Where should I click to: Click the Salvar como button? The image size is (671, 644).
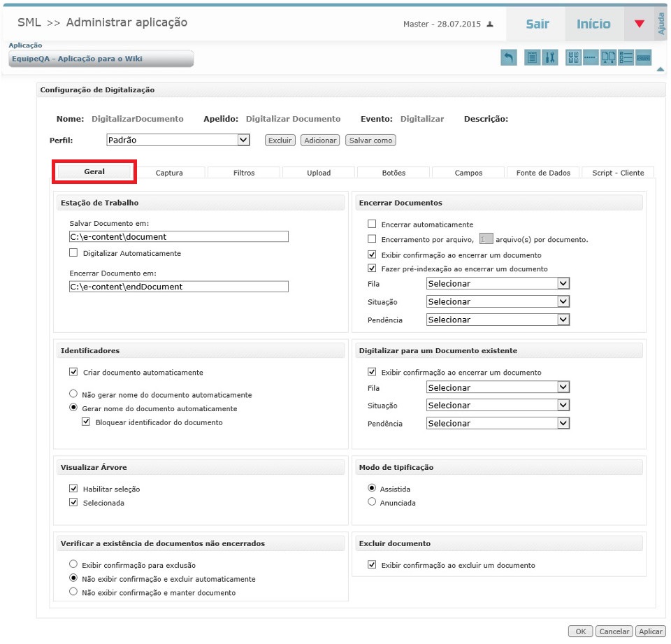pyautogui.click(x=370, y=141)
